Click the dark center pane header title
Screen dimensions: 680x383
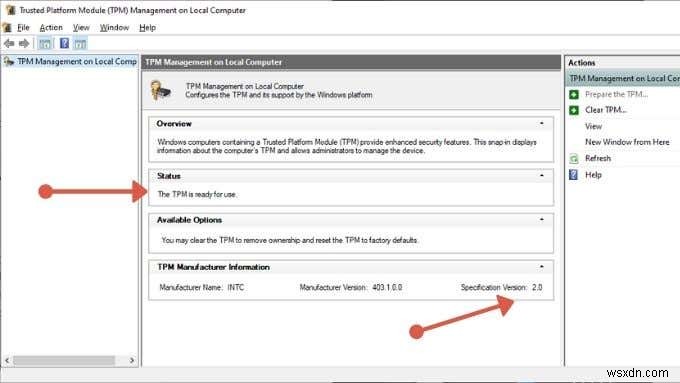213,62
